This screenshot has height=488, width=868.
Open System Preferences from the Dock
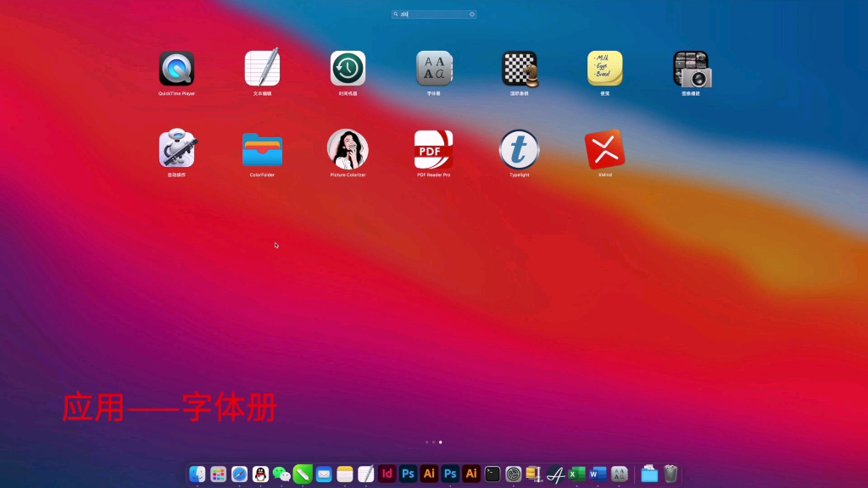[x=513, y=474]
